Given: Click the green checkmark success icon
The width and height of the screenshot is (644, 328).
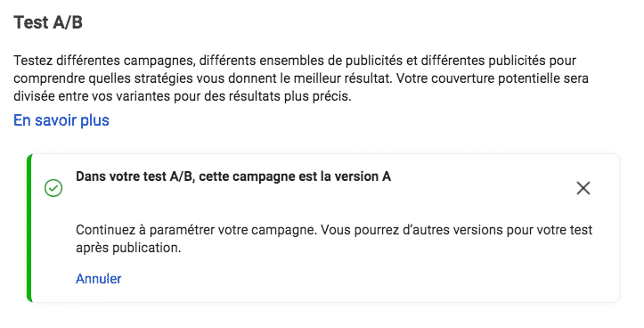Looking at the screenshot, I should pyautogui.click(x=53, y=188).
